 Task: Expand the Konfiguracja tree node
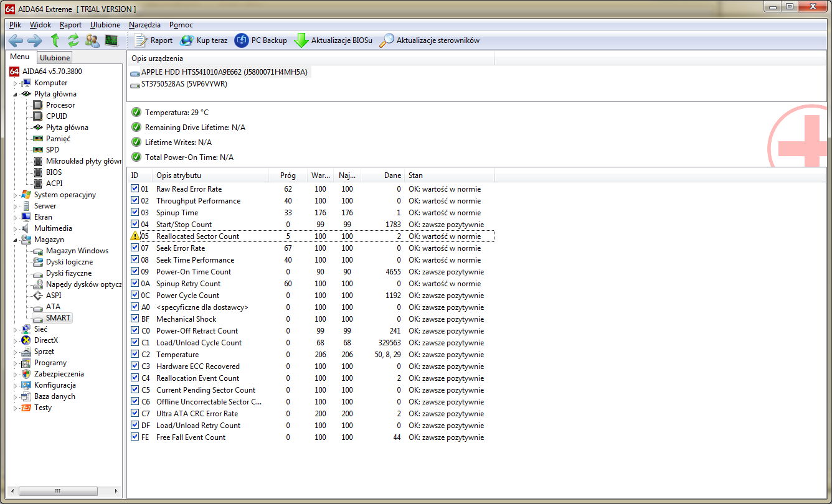tap(15, 385)
